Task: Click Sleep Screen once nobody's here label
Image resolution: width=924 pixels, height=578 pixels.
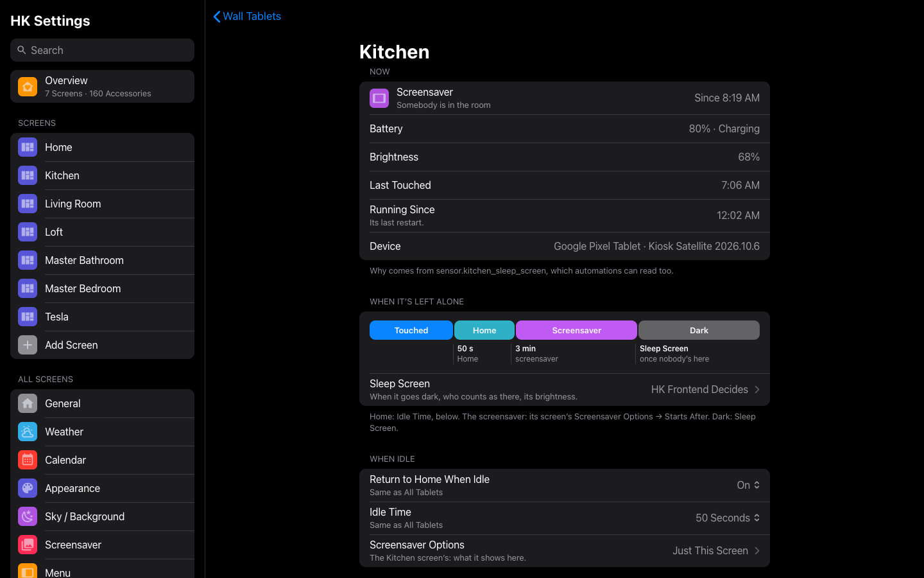Action: 674,353
